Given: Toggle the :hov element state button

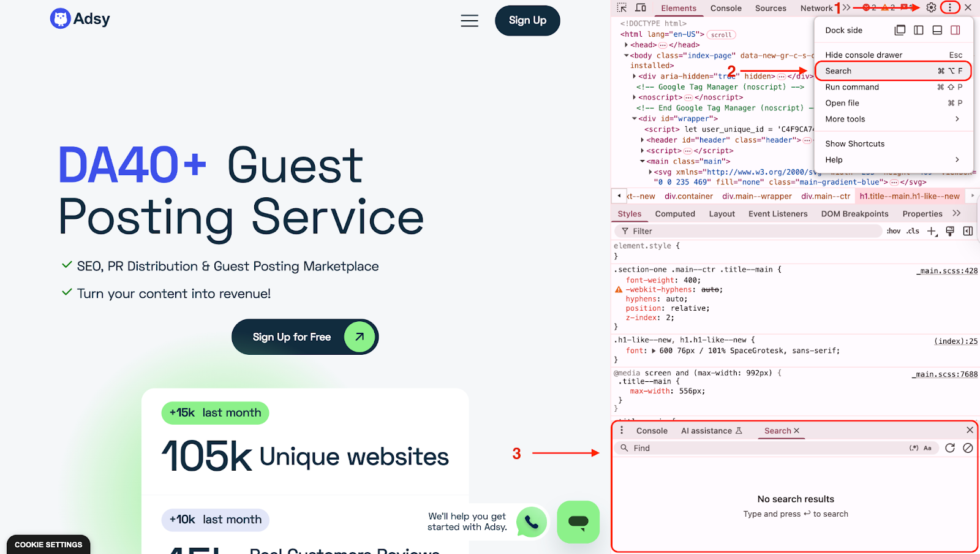Looking at the screenshot, I should click(894, 231).
